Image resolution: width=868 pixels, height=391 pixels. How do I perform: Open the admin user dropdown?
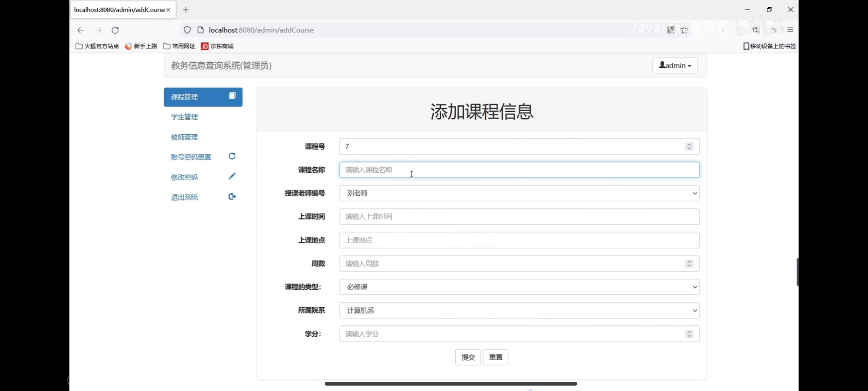[x=675, y=66]
